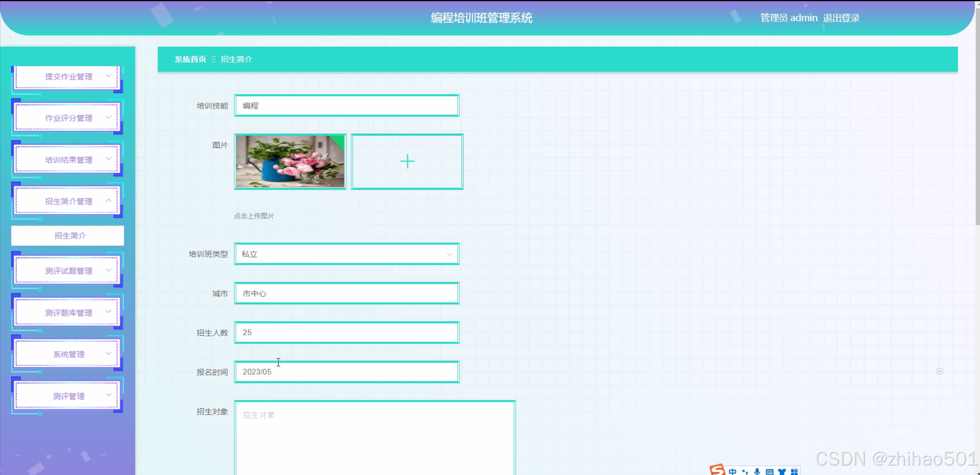Open 测评试题管理 sidebar menu
The height and width of the screenshot is (475, 980).
point(67,271)
